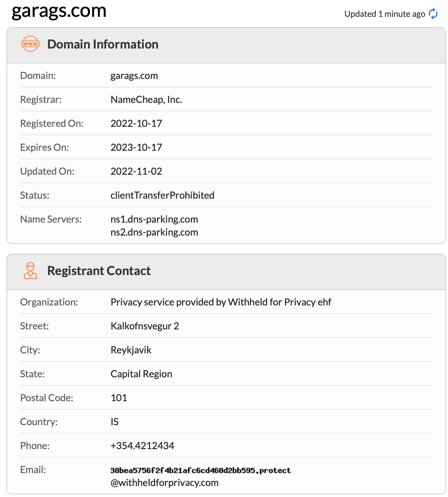Screen dimensions: 448x497
Task: Click the @withheldforprivacy.com email text
Action: pos(165,483)
